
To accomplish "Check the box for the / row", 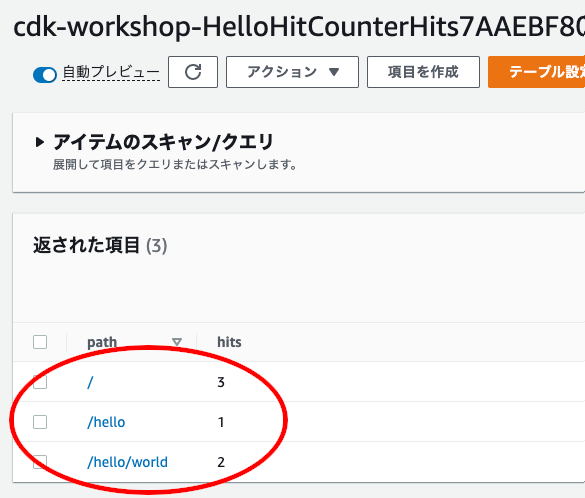I will point(40,382).
